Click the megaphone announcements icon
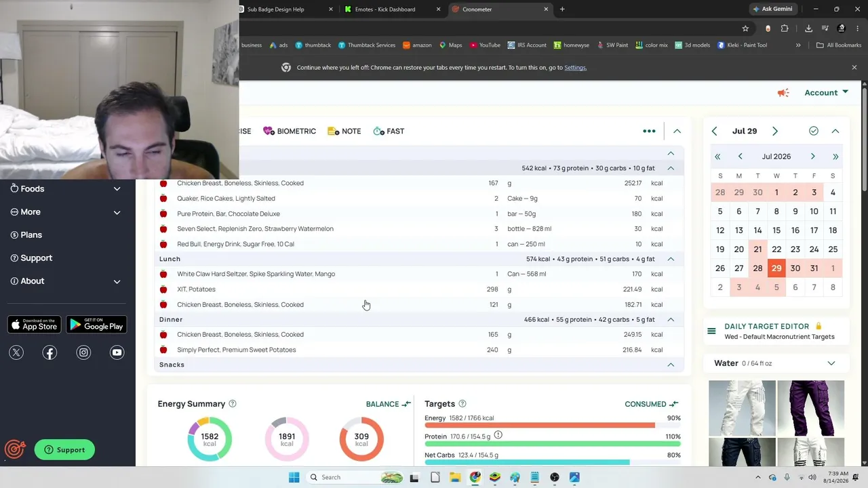Viewport: 868px width, 488px height. pos(783,93)
